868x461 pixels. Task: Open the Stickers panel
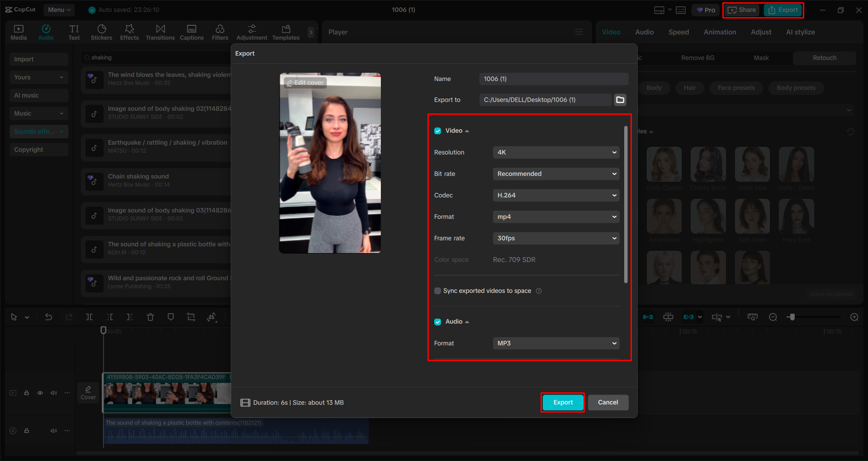click(x=101, y=32)
